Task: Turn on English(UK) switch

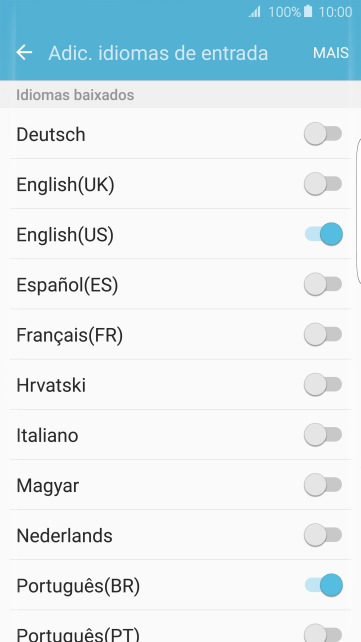Action: tap(323, 184)
